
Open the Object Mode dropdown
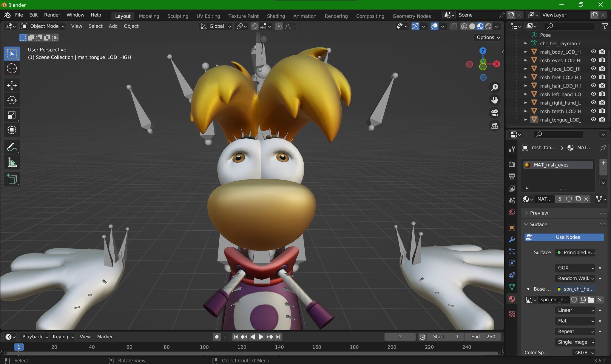[x=43, y=26]
